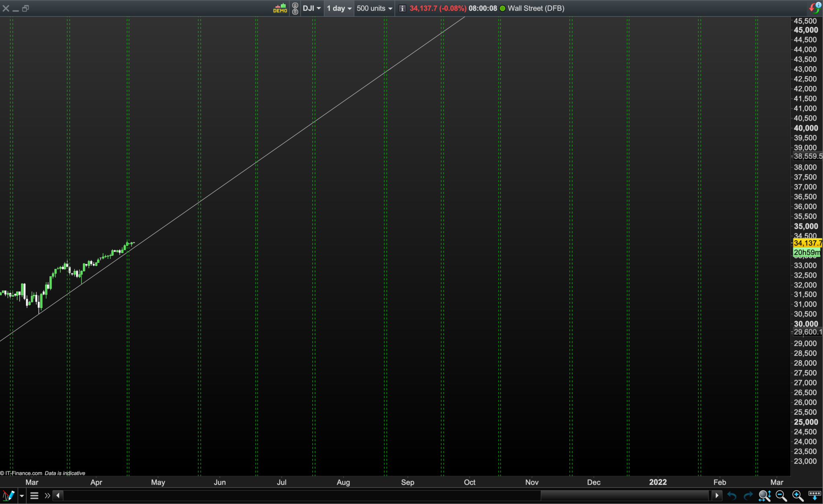The width and height of the screenshot is (823, 504).
Task: Expand the drawing tools dropdown arrow
Action: pyautogui.click(x=22, y=496)
